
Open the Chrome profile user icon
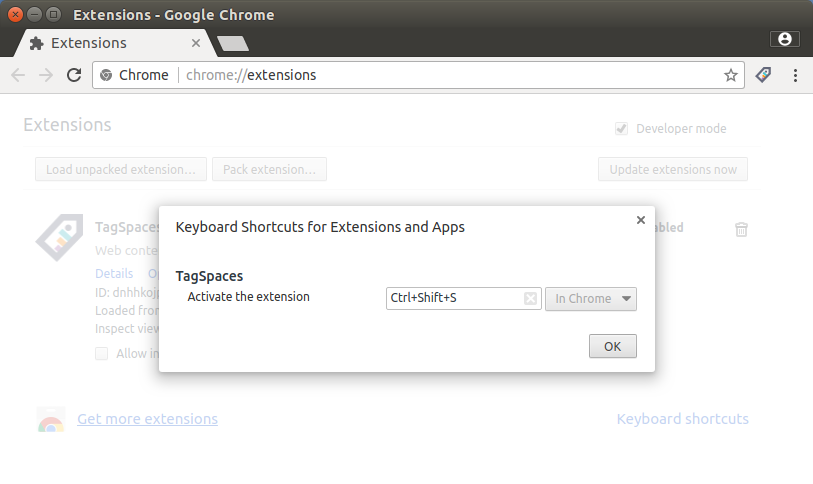[x=784, y=39]
